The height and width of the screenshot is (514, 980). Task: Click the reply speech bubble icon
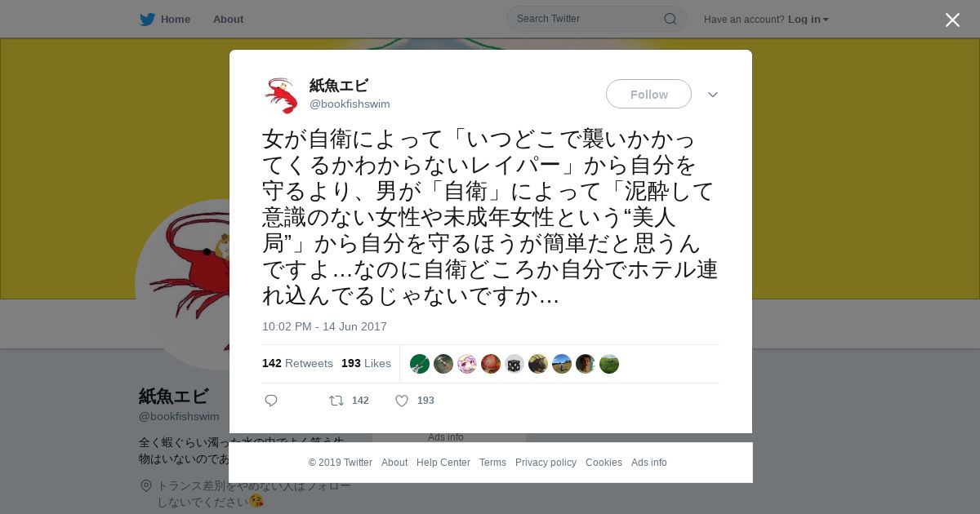tap(271, 401)
